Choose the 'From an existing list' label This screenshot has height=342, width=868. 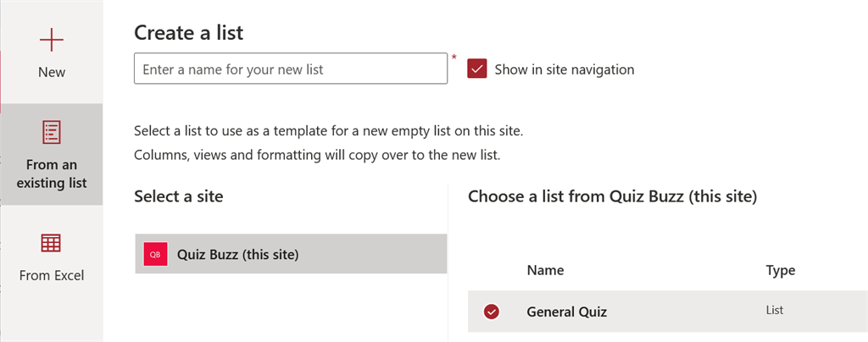(x=52, y=174)
